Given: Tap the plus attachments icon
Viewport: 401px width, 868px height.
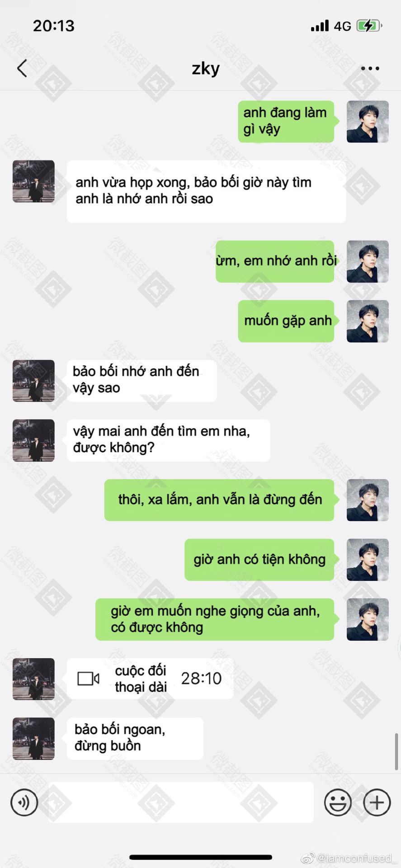Looking at the screenshot, I should point(377,802).
